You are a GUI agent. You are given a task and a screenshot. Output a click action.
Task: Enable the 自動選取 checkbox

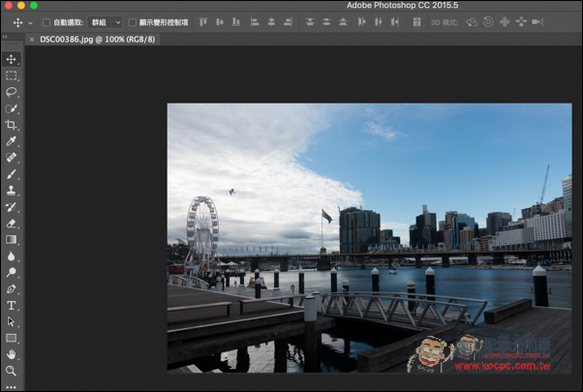46,22
